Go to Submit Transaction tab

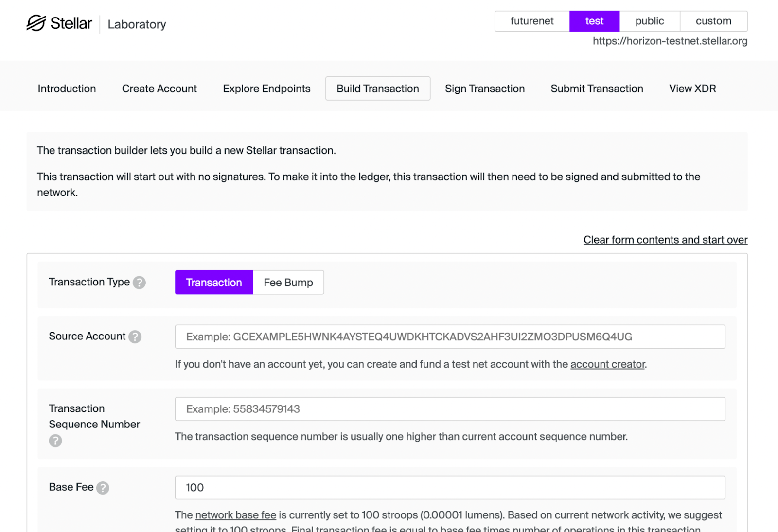coord(597,89)
